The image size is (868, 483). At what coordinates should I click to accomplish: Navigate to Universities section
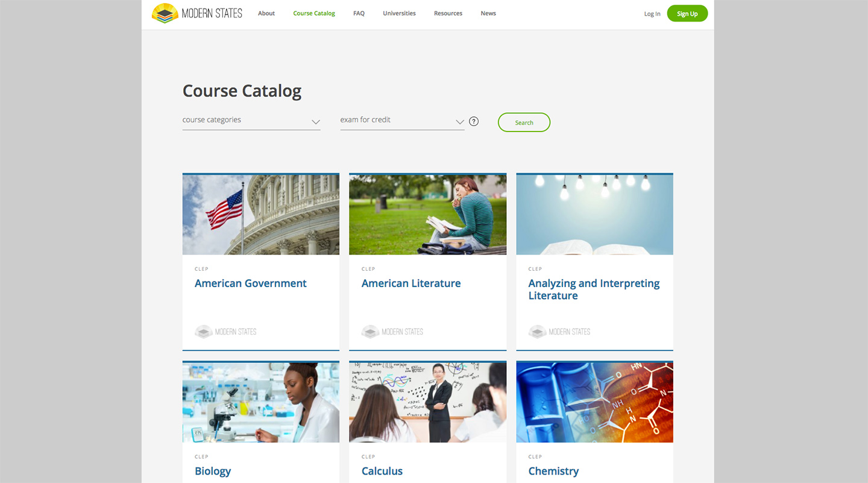pos(399,13)
